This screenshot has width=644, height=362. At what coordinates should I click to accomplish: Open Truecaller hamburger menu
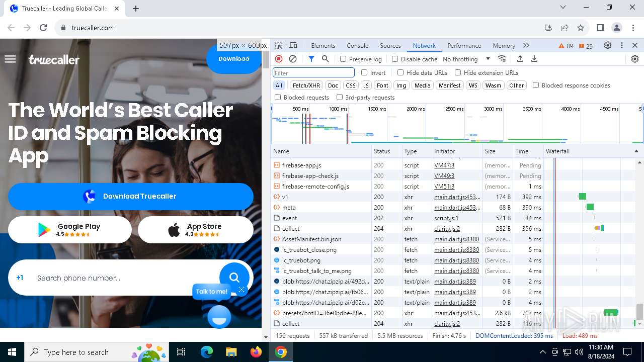coord(10,59)
